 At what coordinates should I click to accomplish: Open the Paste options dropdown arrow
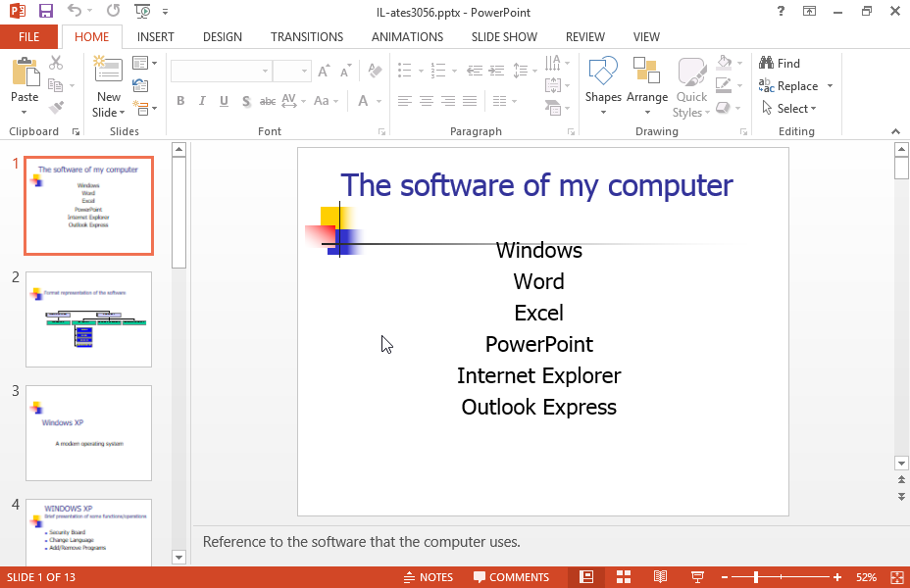point(25,112)
